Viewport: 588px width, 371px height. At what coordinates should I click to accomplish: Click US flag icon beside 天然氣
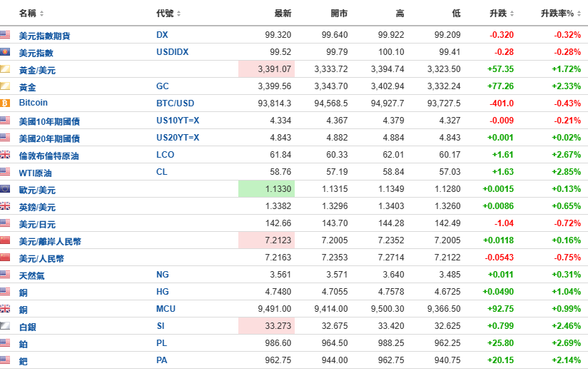click(x=5, y=274)
